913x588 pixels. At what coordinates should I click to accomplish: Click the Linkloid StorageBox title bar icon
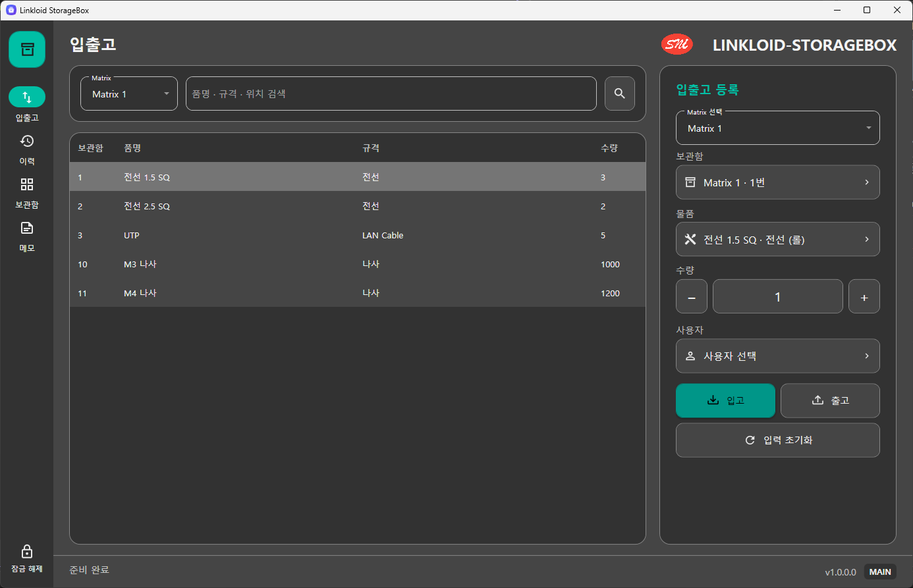pos(11,10)
